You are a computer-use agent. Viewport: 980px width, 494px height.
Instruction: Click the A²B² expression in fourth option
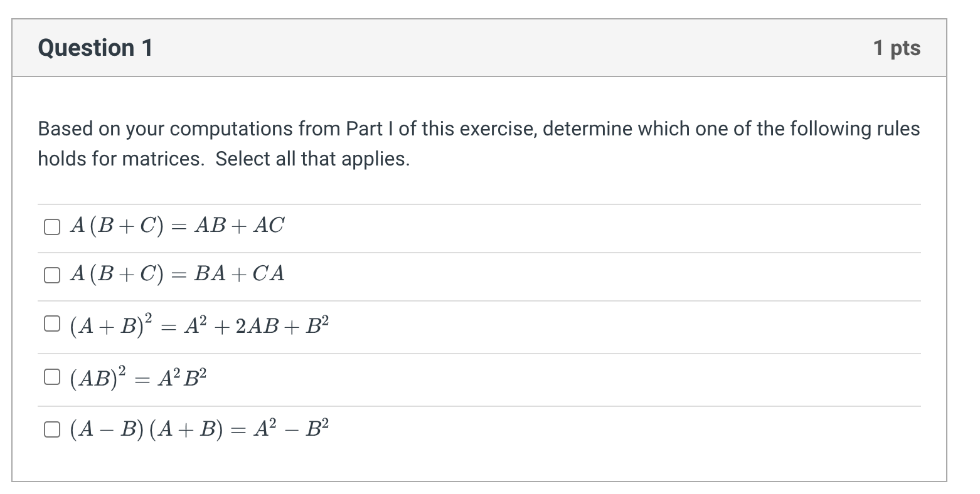(182, 377)
